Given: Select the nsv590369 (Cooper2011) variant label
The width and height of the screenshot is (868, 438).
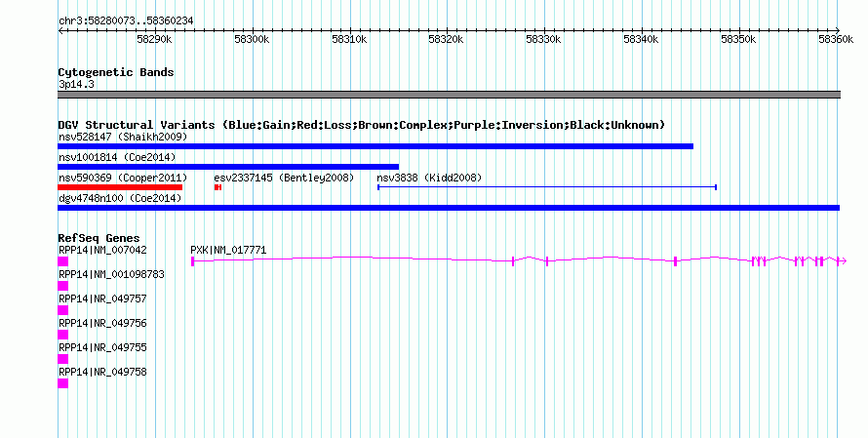Looking at the screenshot, I should [123, 178].
